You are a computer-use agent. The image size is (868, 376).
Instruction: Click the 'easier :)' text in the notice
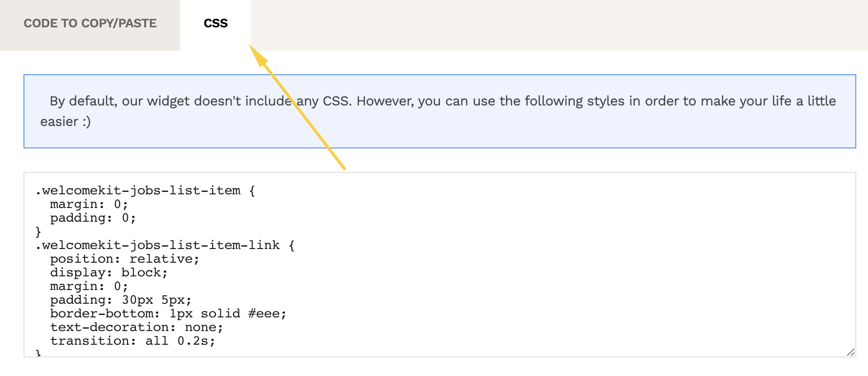(x=65, y=122)
